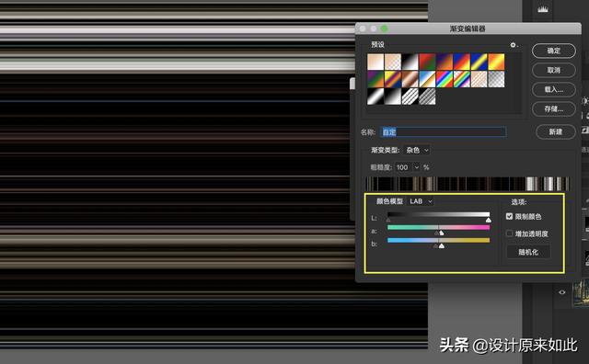Image resolution: width=589 pixels, height=364 pixels.
Task: Select the black-to-white gradient preset
Action: coord(410,62)
